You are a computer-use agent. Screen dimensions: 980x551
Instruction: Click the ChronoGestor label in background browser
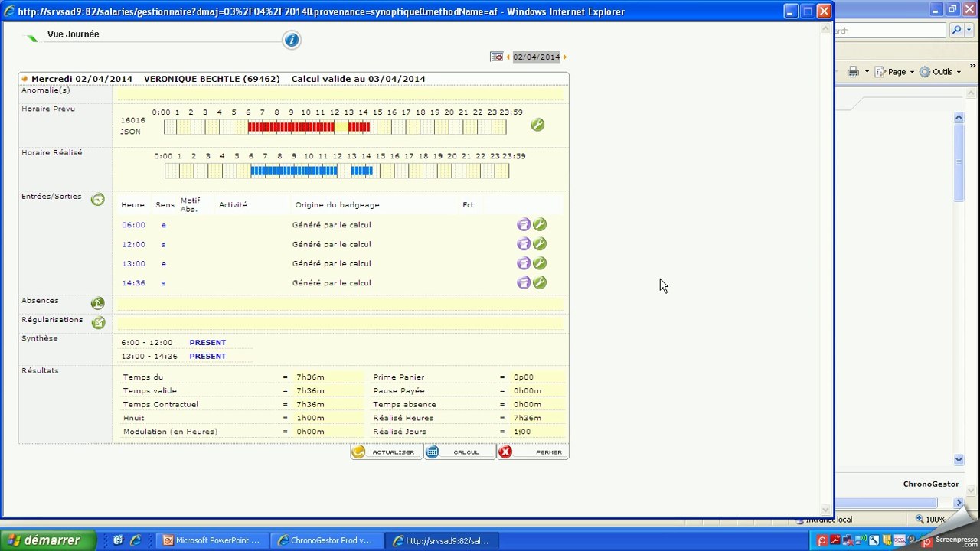point(931,484)
